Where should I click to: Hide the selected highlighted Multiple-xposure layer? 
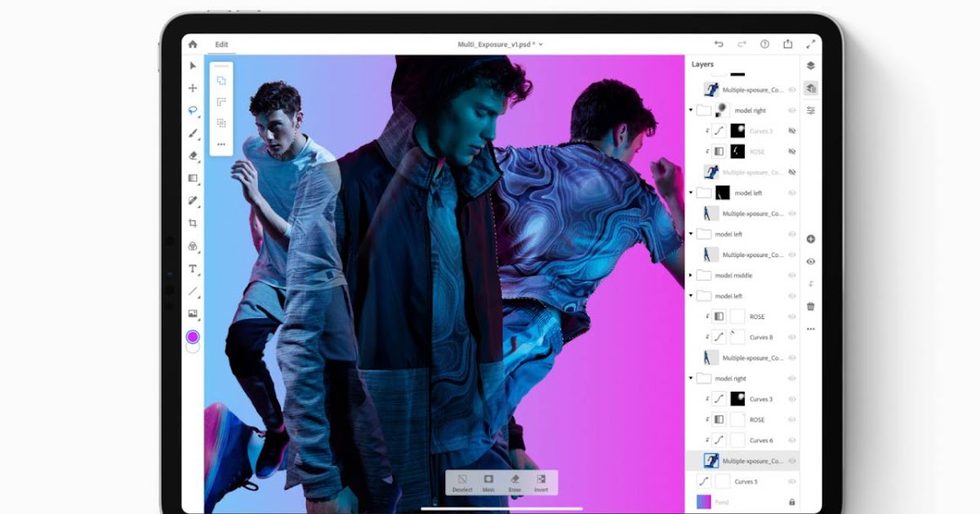point(791,461)
